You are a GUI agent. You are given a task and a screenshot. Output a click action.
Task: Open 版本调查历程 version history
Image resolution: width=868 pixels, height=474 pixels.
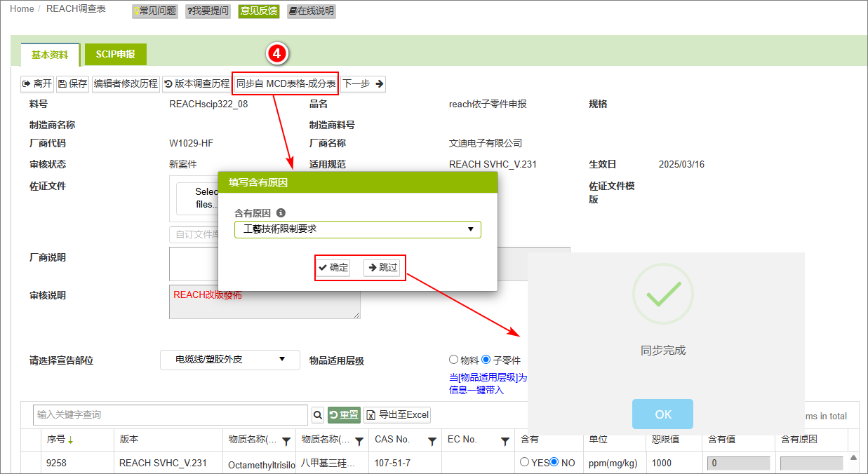click(x=196, y=83)
